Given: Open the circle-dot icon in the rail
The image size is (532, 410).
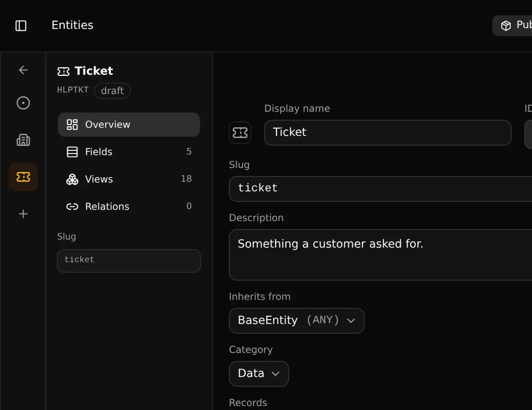Looking at the screenshot, I should (x=23, y=103).
